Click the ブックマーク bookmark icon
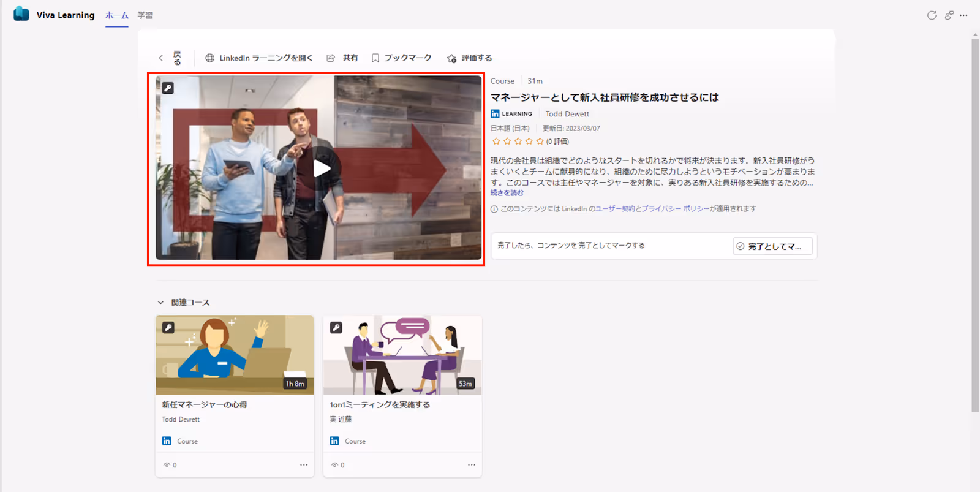 [375, 58]
